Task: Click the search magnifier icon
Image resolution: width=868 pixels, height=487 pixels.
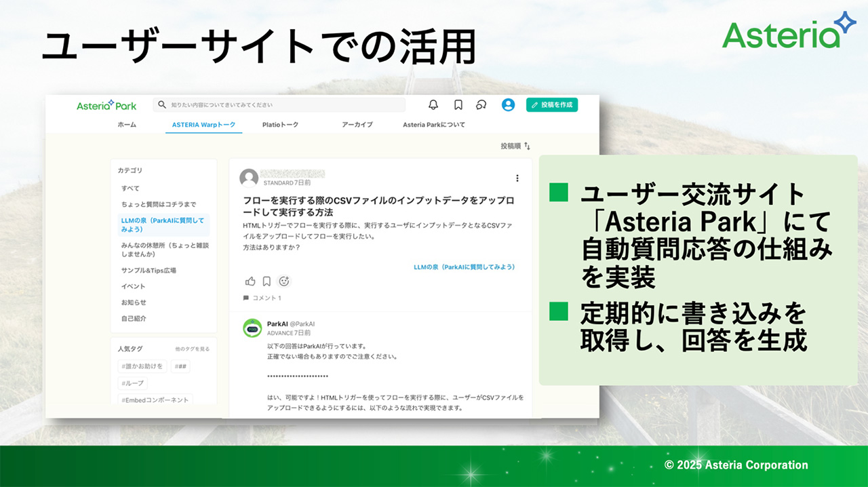Action: pyautogui.click(x=162, y=105)
